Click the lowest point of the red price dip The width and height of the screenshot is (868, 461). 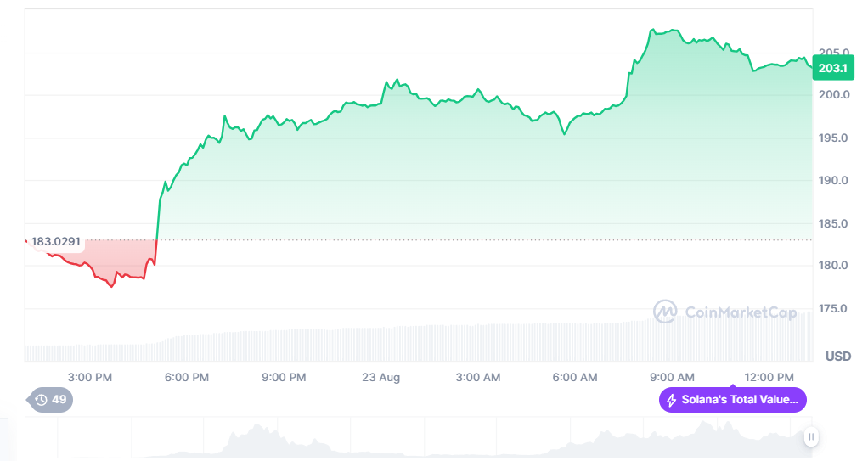[x=111, y=286]
